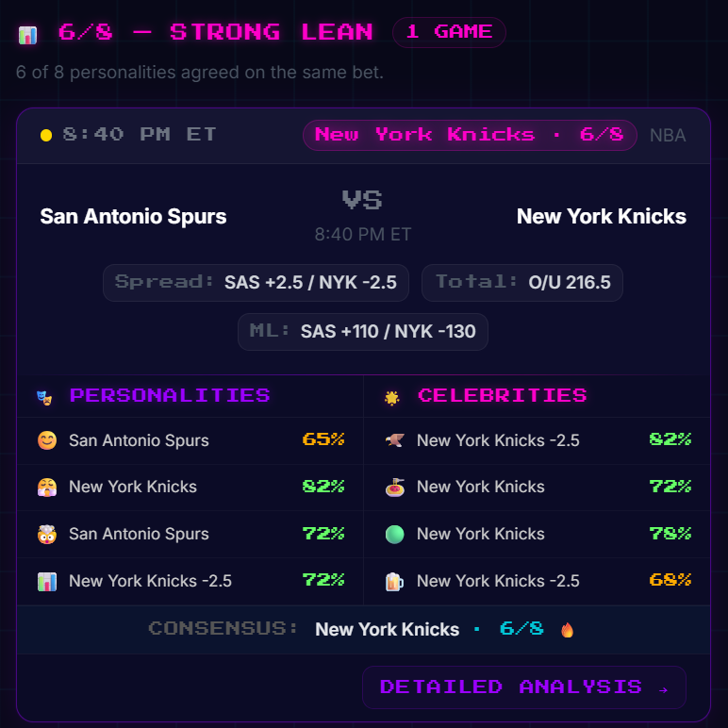Click the CELEBRITIES section header
Viewport: 728px width, 728px height.
point(503,395)
